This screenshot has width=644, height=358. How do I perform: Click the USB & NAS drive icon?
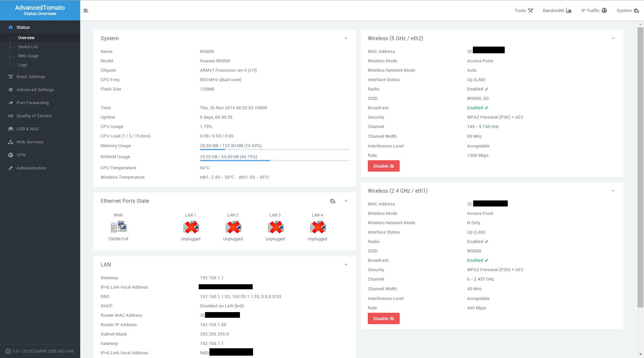[x=10, y=129]
